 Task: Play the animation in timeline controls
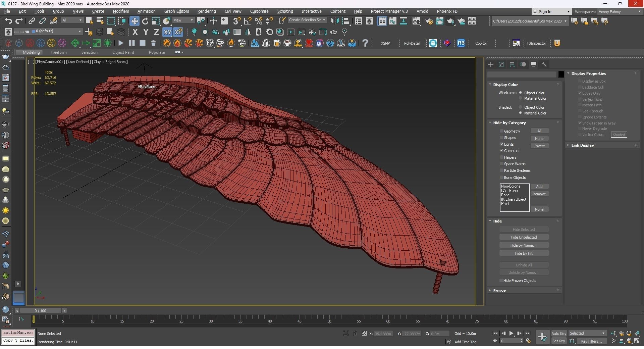click(511, 333)
